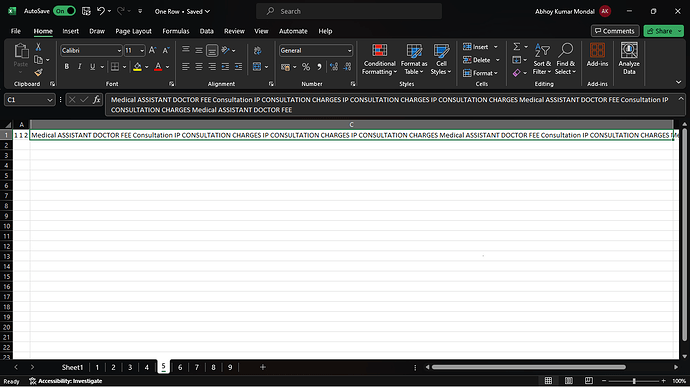Open Fill Color dropdown arrow
Viewport: 690px width, 387px height.
(x=147, y=67)
